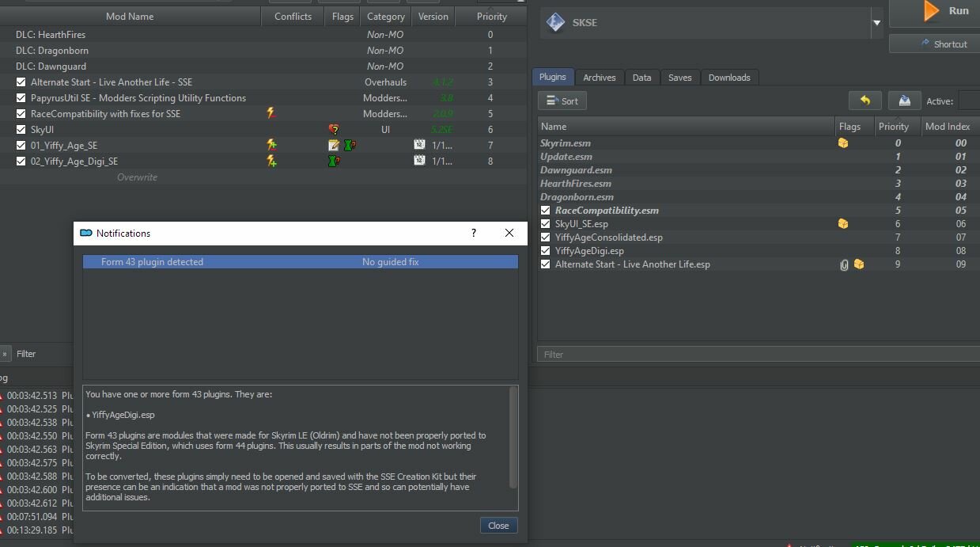Click the SkyUI heart question flag icon
The height and width of the screenshot is (547, 980).
coord(334,129)
